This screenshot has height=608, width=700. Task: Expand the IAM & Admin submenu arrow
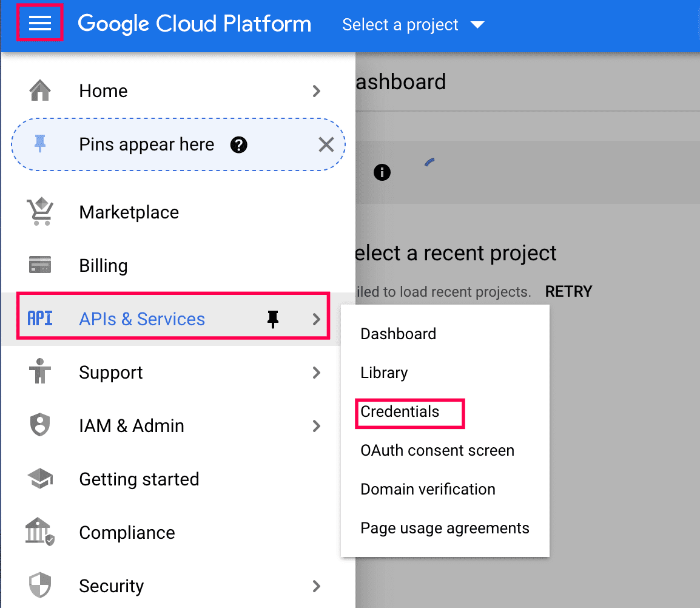316,426
